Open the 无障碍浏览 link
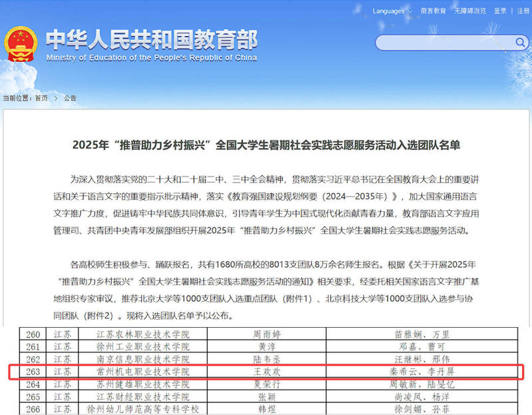532x415 pixels. 470,11
